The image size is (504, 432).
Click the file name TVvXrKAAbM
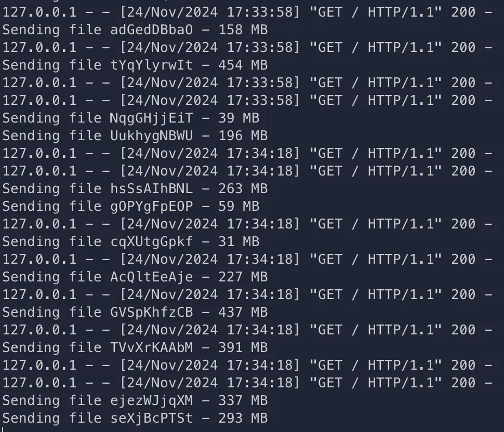(148, 347)
